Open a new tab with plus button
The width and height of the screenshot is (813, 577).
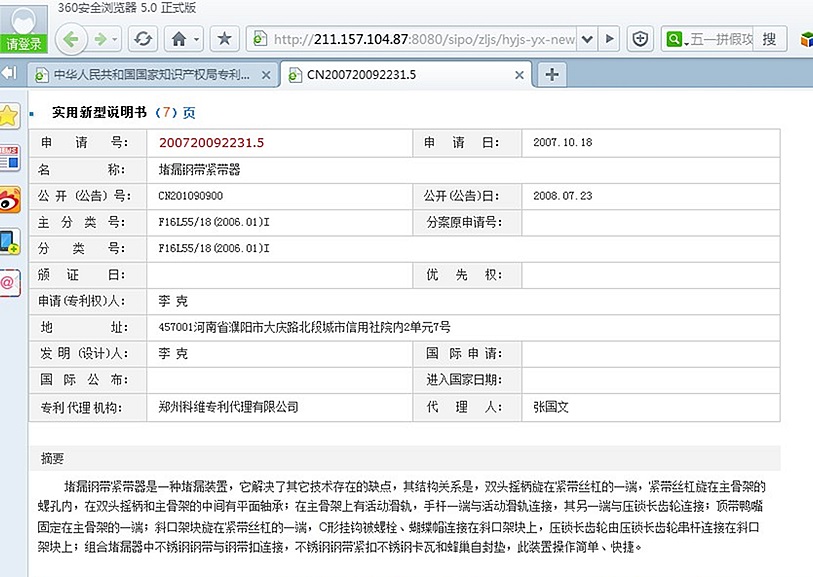click(551, 74)
